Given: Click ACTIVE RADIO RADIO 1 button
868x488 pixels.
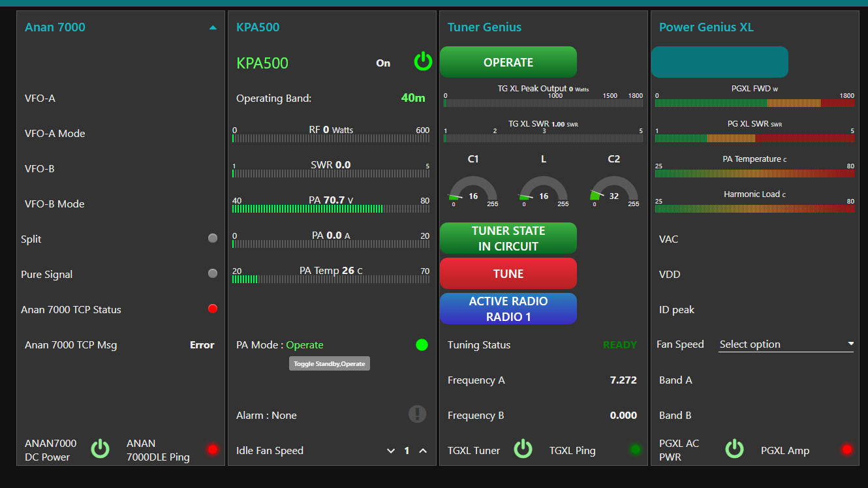Looking at the screenshot, I should pos(508,309).
